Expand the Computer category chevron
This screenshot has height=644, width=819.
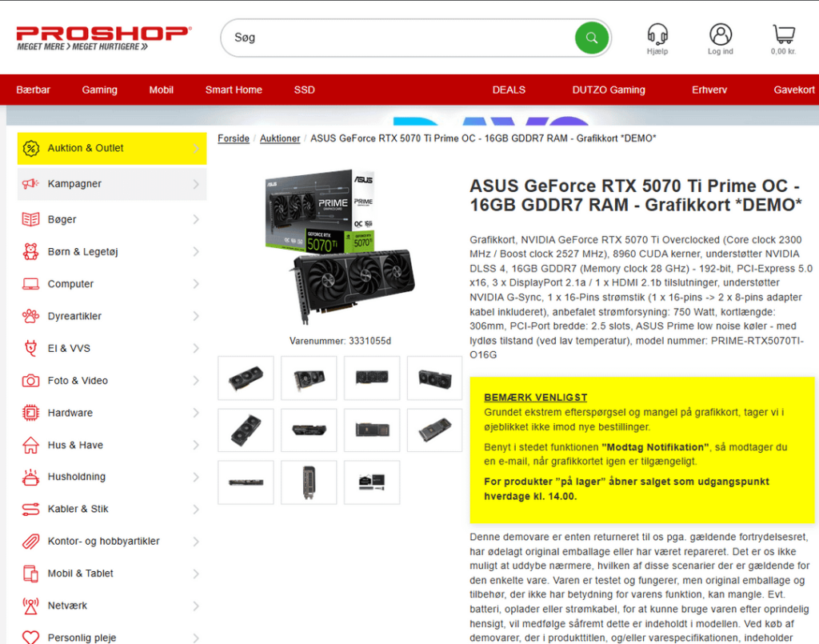196,284
